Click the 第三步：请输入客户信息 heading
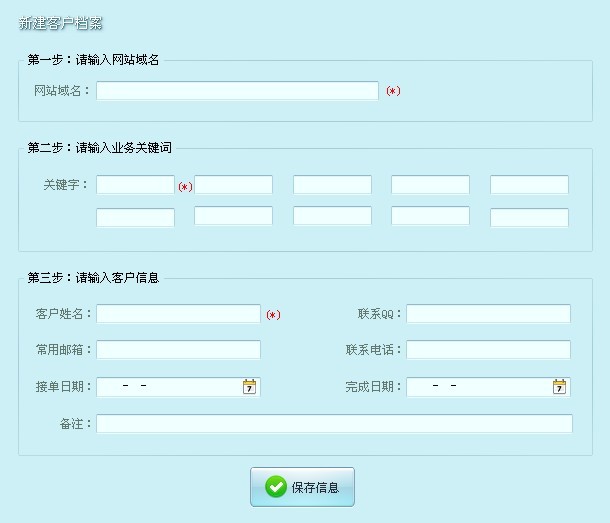 click(93, 278)
